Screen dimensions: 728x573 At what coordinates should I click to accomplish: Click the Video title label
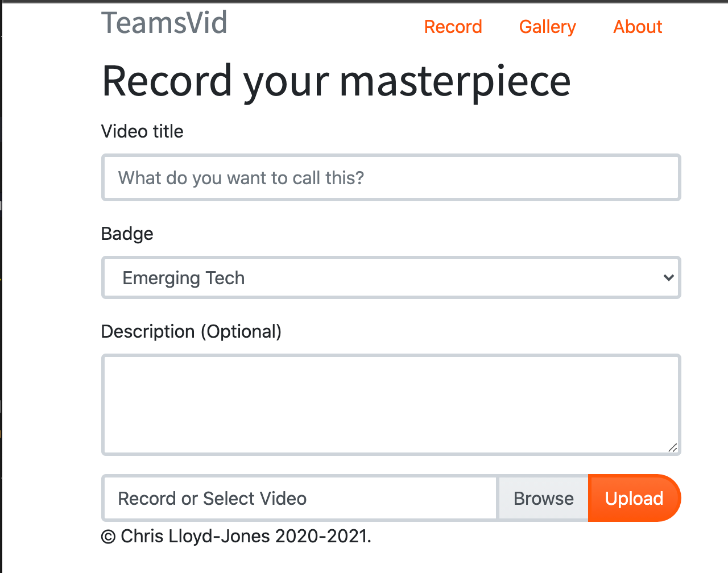tap(142, 131)
